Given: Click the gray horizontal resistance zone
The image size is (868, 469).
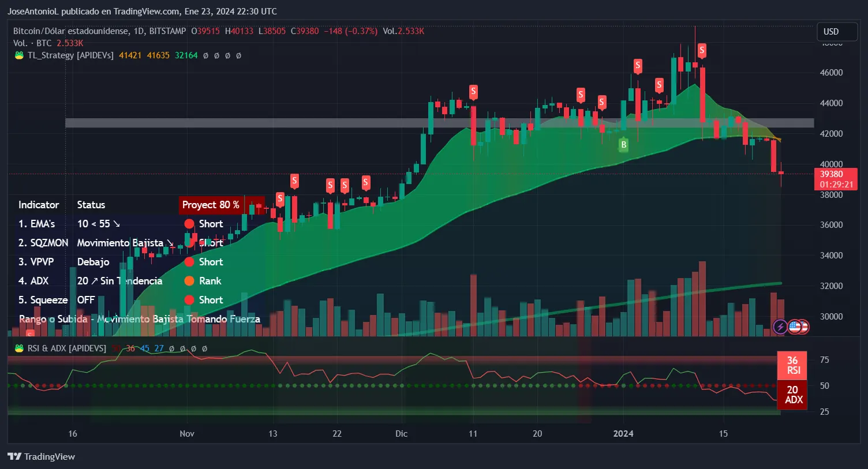Looking at the screenshot, I should [439, 123].
